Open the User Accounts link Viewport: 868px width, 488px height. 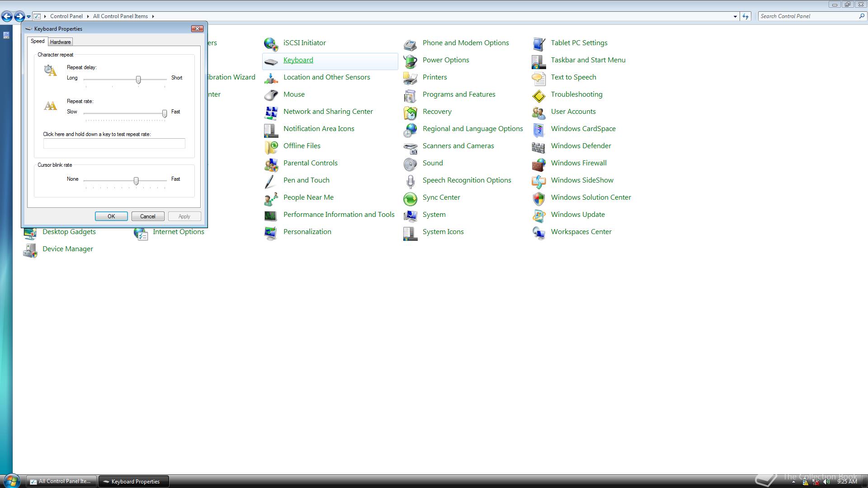tap(573, 111)
